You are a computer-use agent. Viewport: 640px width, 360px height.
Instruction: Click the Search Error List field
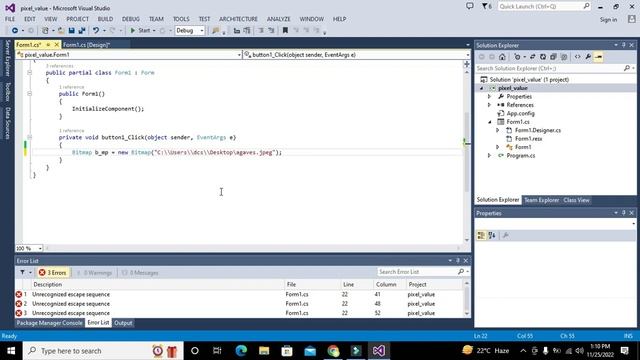(422, 272)
